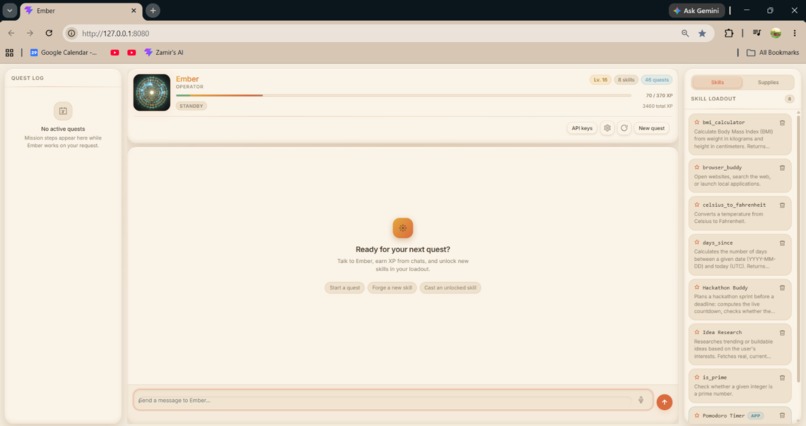Image resolution: width=806 pixels, height=426 pixels.
Task: Expand the tab search dropdown arrow
Action: click(x=9, y=10)
